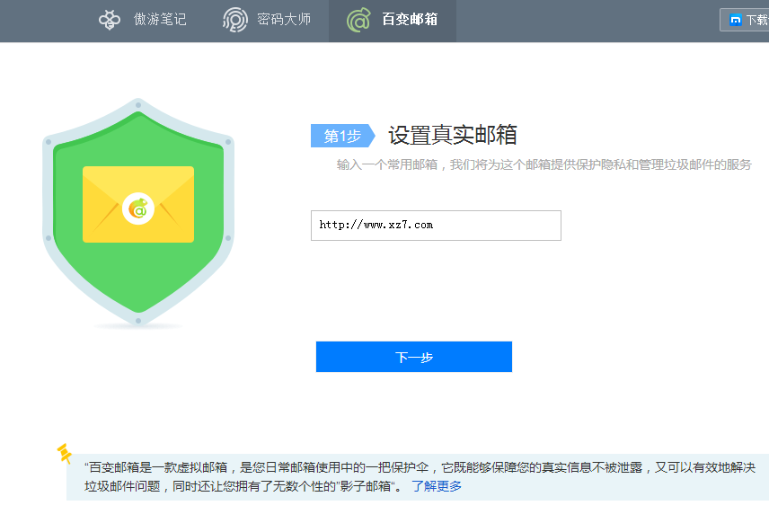This screenshot has width=769, height=532.
Task: Switch to the 密码大师 tab label
Action: [284, 19]
